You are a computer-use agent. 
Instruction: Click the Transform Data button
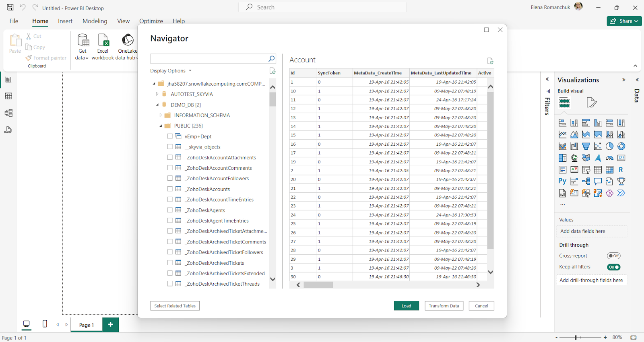pyautogui.click(x=444, y=306)
